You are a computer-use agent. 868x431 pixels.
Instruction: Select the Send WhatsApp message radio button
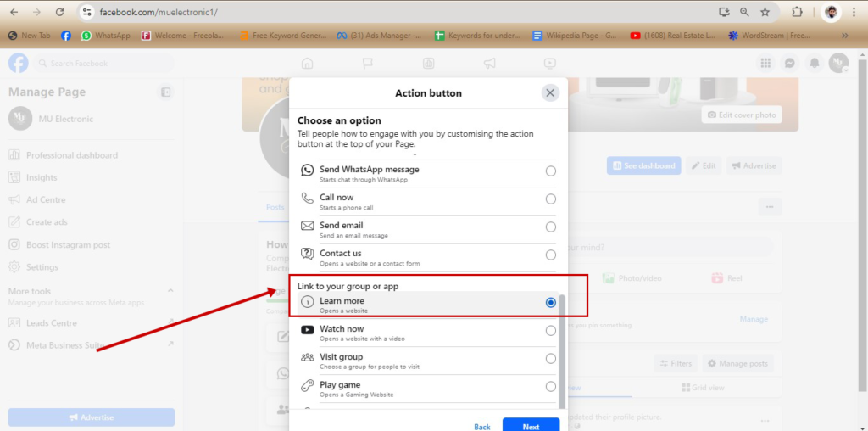tap(550, 171)
